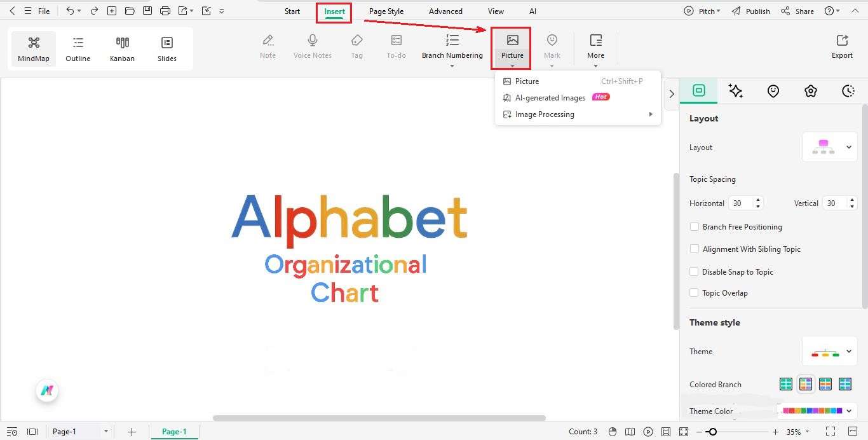
Task: Click the Horizontal spacing input field
Action: 741,203
